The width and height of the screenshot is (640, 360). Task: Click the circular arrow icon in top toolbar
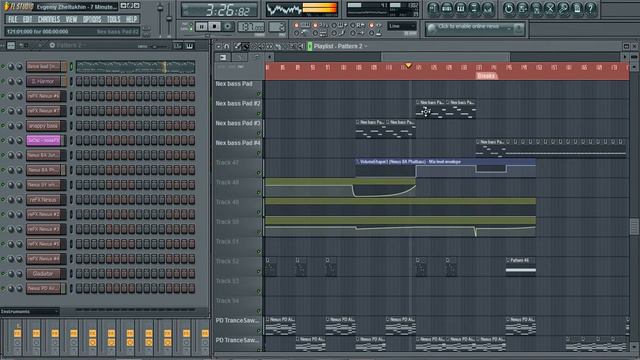coord(509,9)
